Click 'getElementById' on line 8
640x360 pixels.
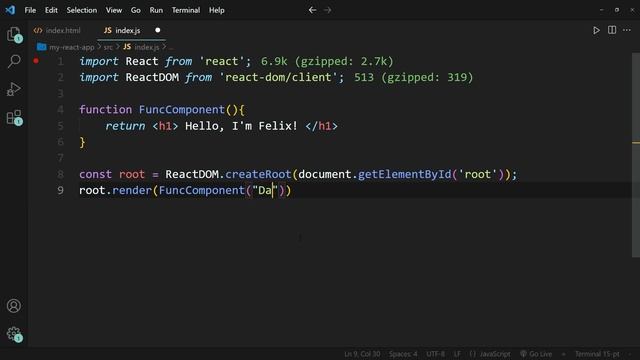point(404,174)
